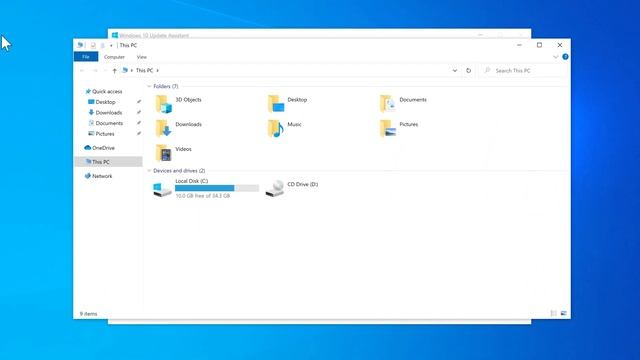Open the Downloads folder icon in Folders

tap(164, 128)
